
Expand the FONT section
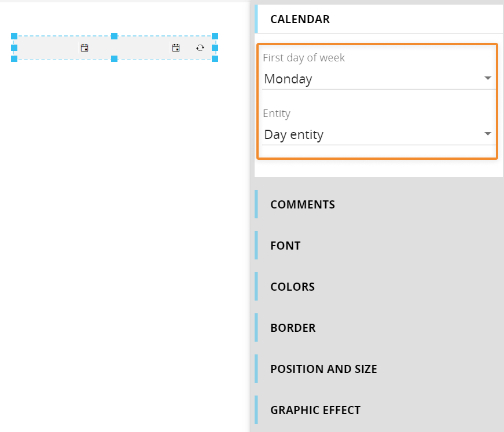pos(378,246)
